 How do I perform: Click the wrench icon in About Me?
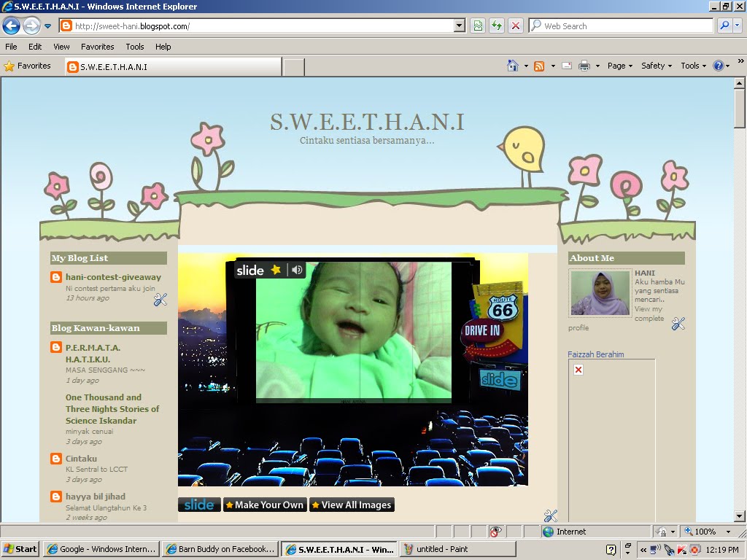point(678,324)
